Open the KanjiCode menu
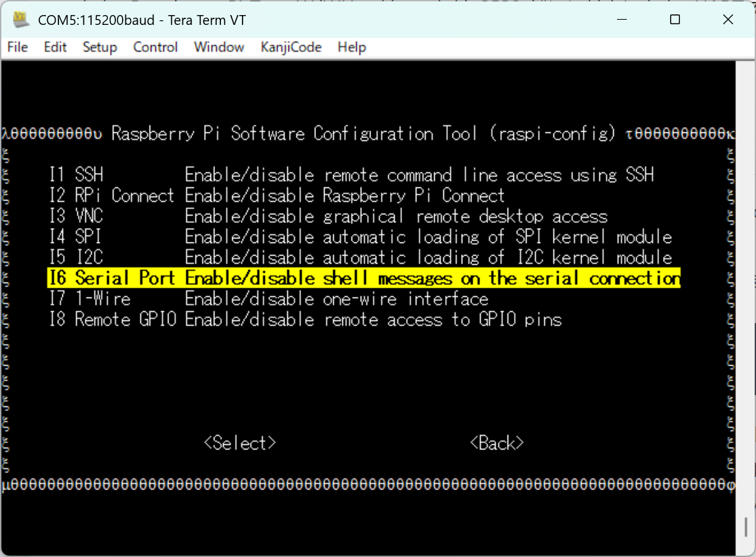Viewport: 756px width, 557px height. pyautogui.click(x=290, y=47)
